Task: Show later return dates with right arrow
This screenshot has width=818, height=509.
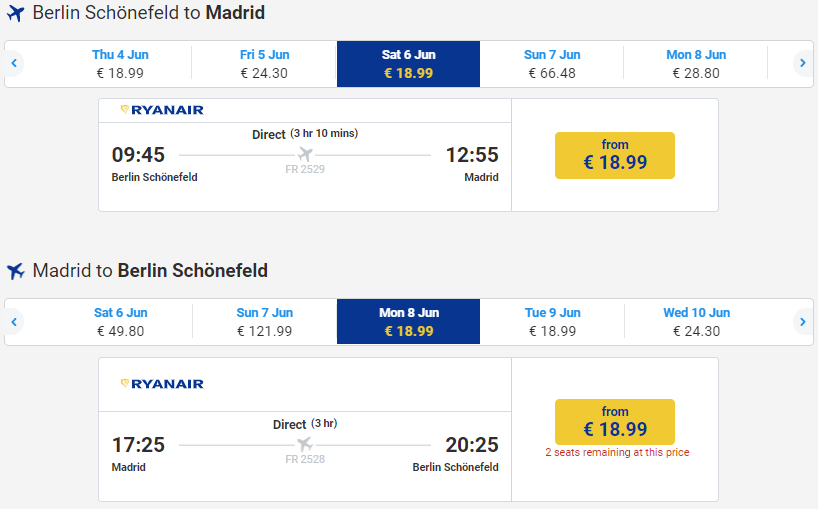Action: click(802, 322)
